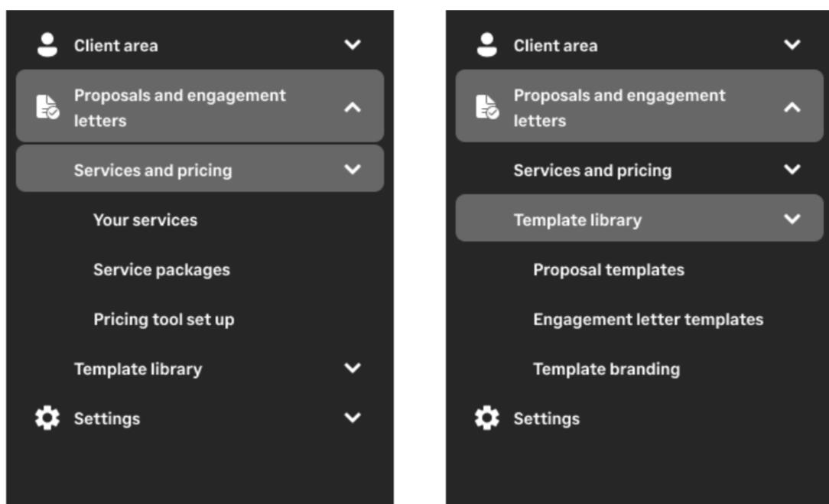Collapse Proposals and engagement letters chevron in left panel

[x=353, y=108]
